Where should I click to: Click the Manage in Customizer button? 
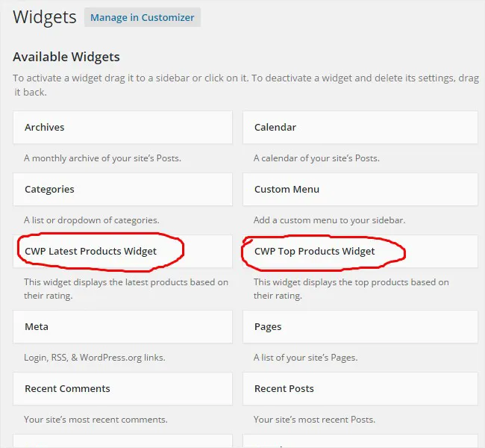[143, 18]
